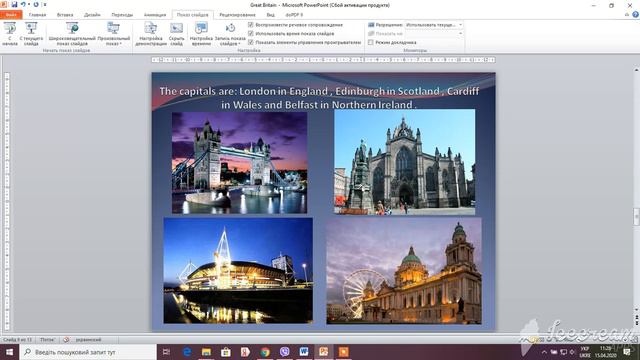640x360 pixels.
Task: Open Yandex browser from taskbar
Action: tap(245, 352)
